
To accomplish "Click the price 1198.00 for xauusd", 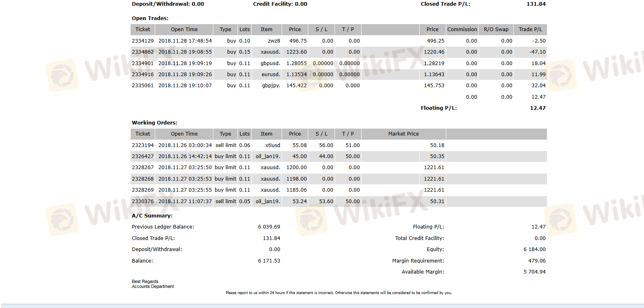I will 296,179.
